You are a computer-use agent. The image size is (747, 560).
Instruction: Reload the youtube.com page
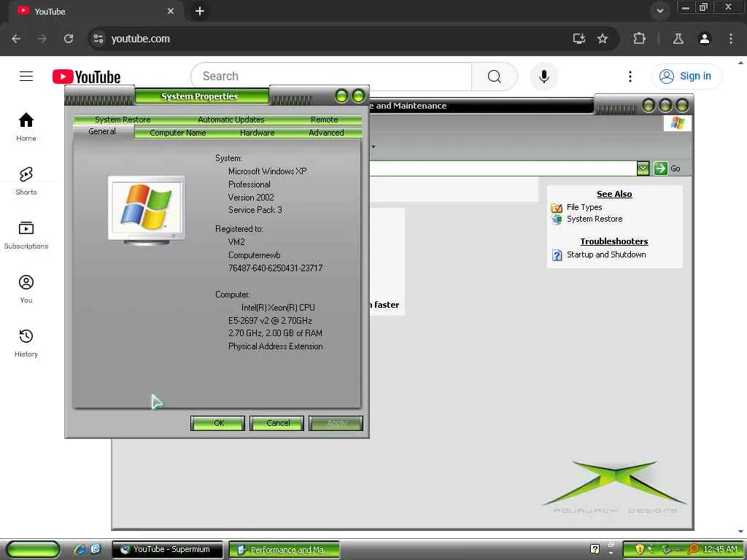[69, 39]
